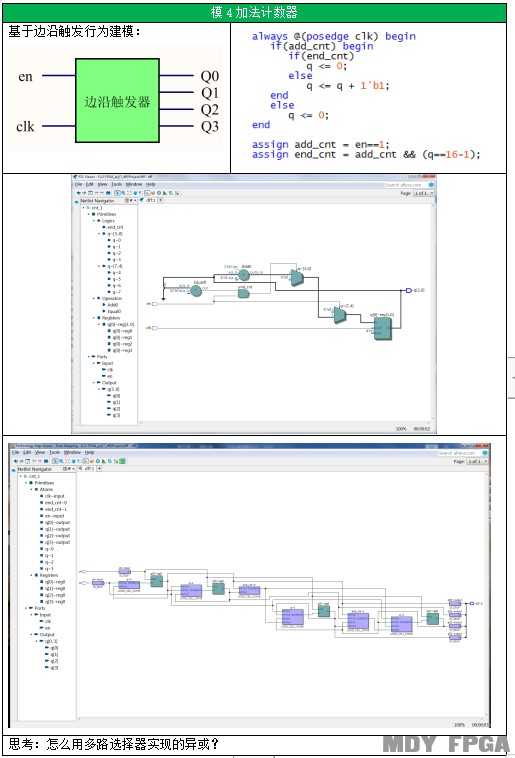Click the green icon ending the Technology Map toolbar
Image resolution: width=515 pixels, height=758 pixels.
pyautogui.click(x=122, y=461)
